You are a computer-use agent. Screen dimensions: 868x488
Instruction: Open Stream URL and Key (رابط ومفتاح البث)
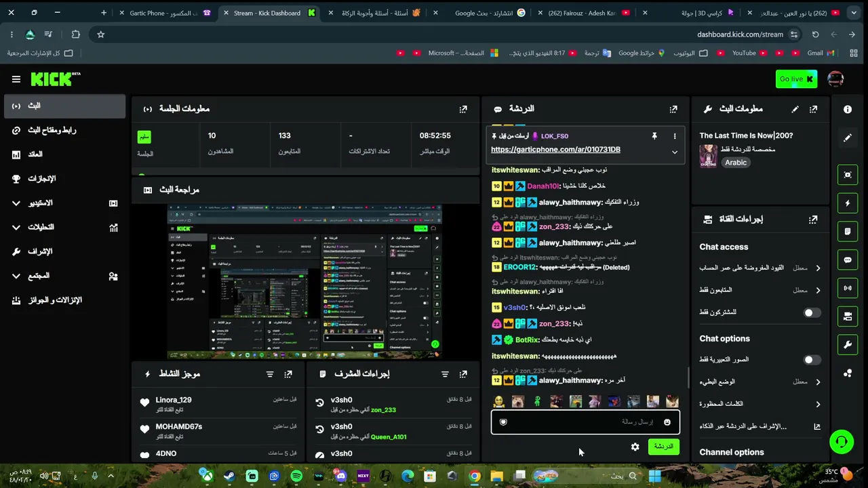point(64,131)
